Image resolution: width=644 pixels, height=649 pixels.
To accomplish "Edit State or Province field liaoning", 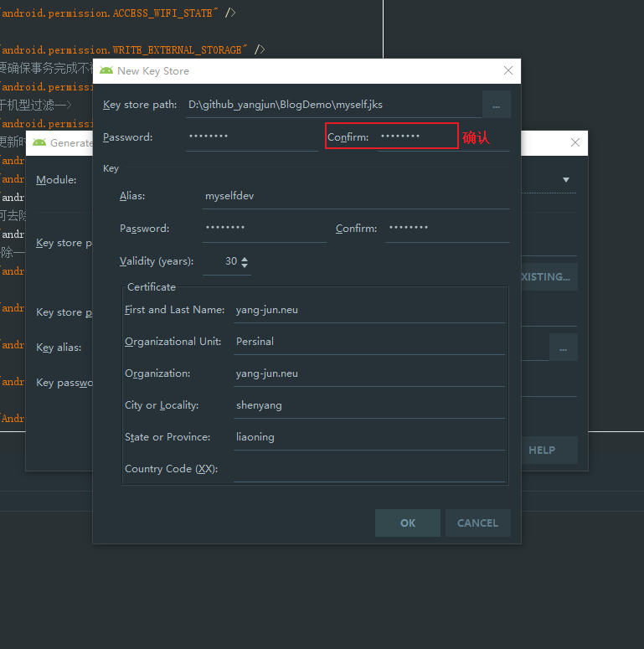I will [369, 437].
